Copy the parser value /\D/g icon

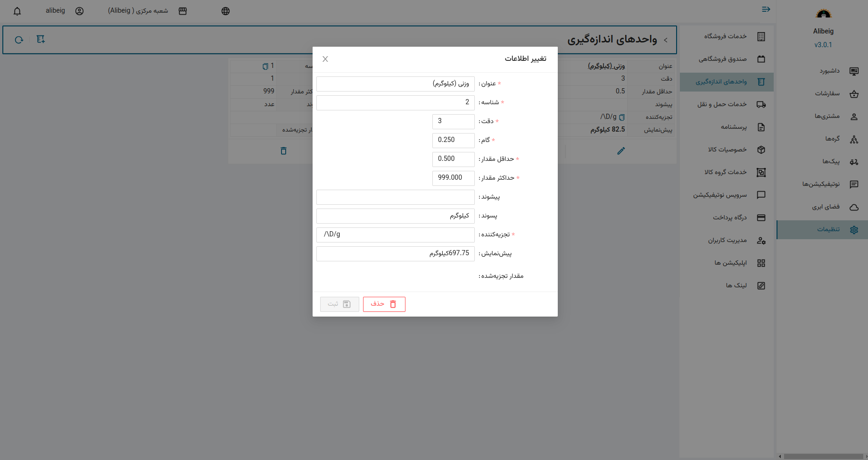pos(622,117)
